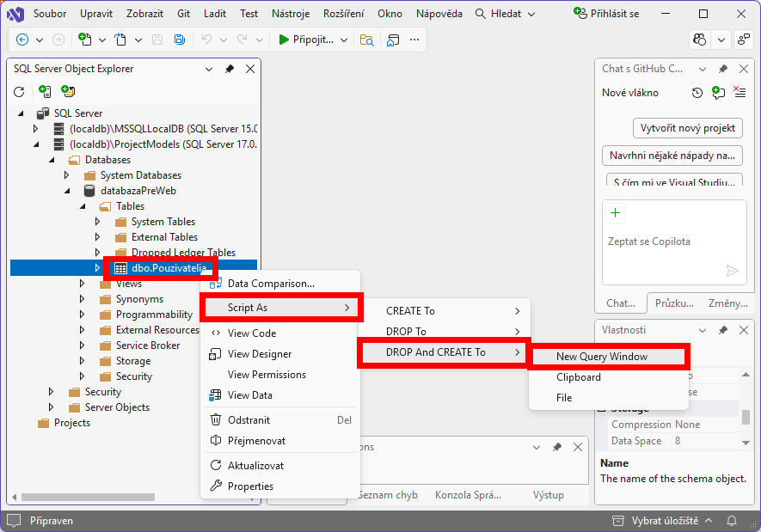Click the Save All toolbar icon

pos(180,40)
